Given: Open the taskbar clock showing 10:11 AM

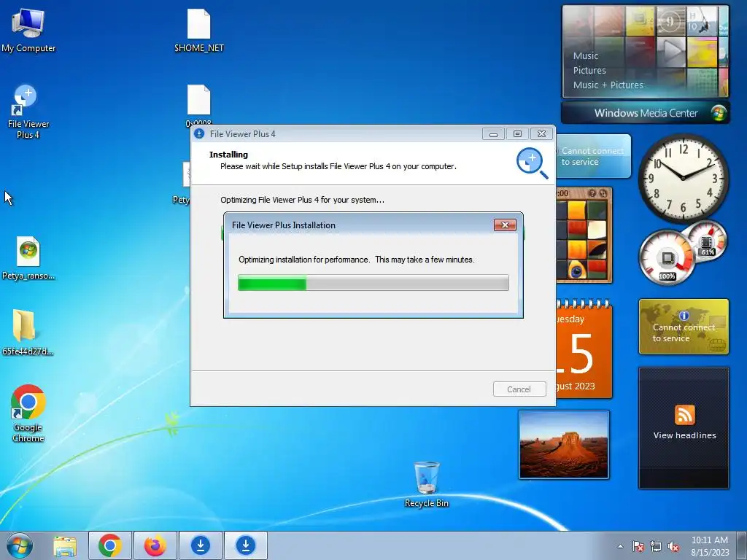Looking at the screenshot, I should click(x=709, y=546).
